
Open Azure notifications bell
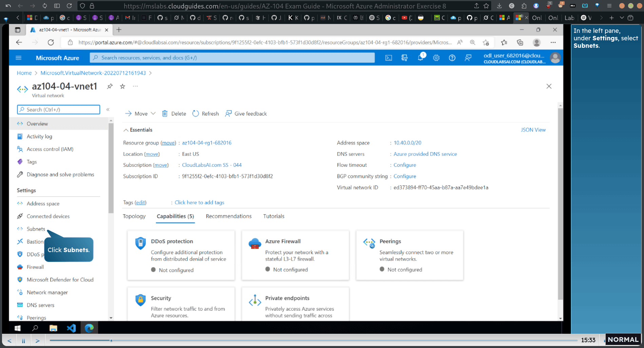pyautogui.click(x=420, y=58)
